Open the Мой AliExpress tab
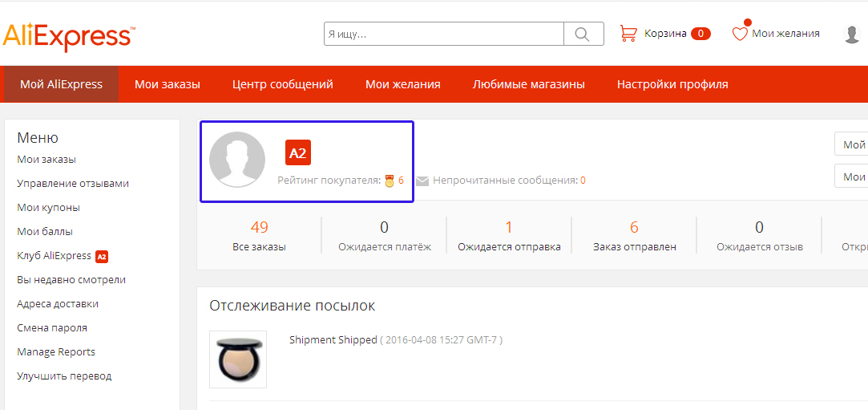Image resolution: width=868 pixels, height=410 pixels. [62, 84]
